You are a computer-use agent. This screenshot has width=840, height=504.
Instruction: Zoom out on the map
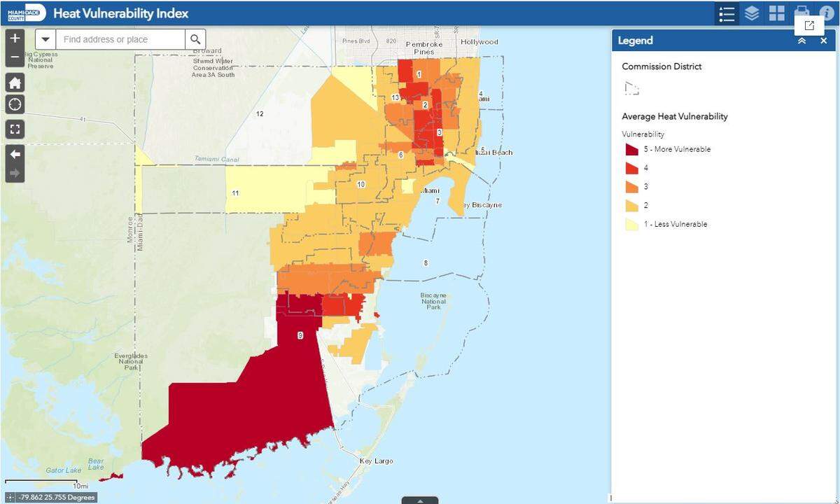pos(15,56)
